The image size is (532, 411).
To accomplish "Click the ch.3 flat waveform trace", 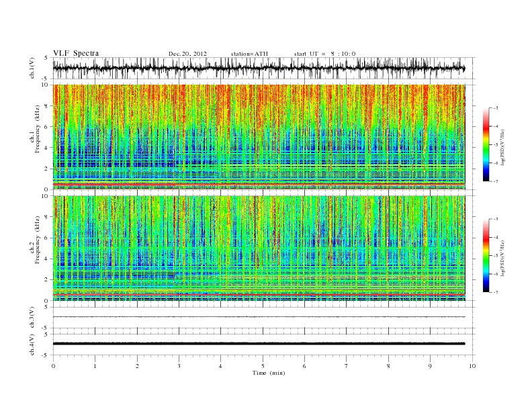I will click(x=259, y=317).
